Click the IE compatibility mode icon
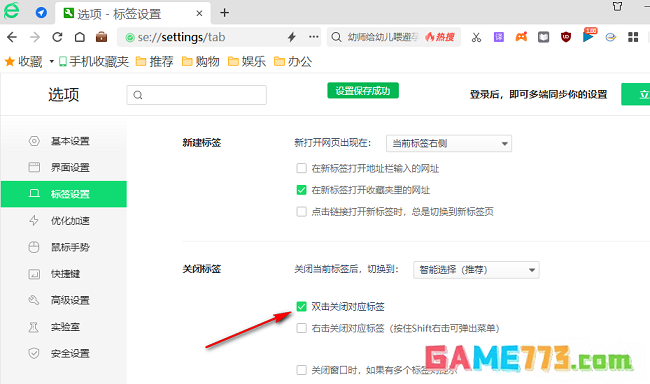This screenshot has width=650, height=384. coord(611,37)
